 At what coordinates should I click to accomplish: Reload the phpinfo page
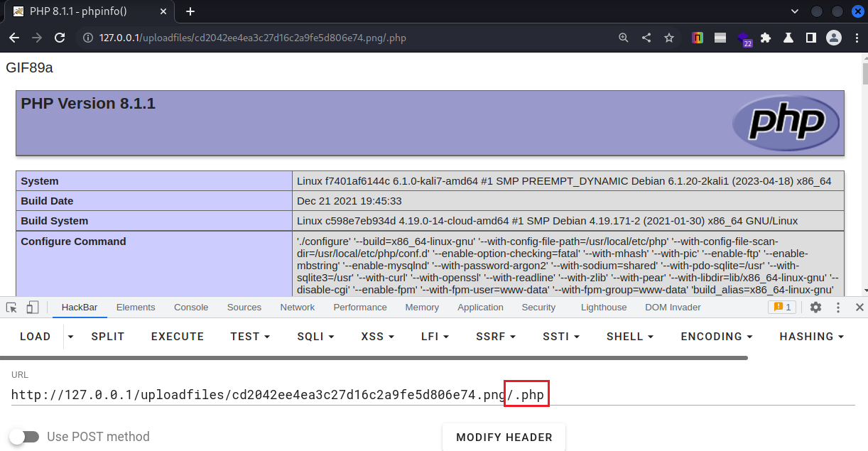pyautogui.click(x=60, y=38)
